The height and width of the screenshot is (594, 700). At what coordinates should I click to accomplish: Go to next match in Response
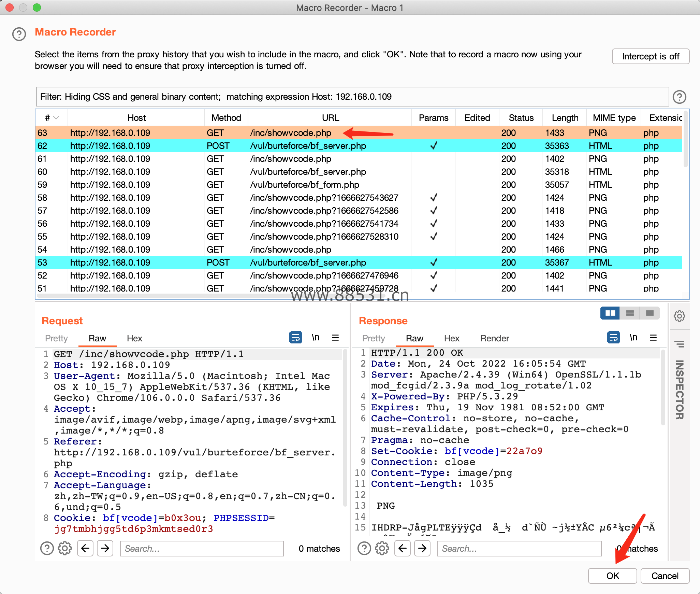point(423,549)
